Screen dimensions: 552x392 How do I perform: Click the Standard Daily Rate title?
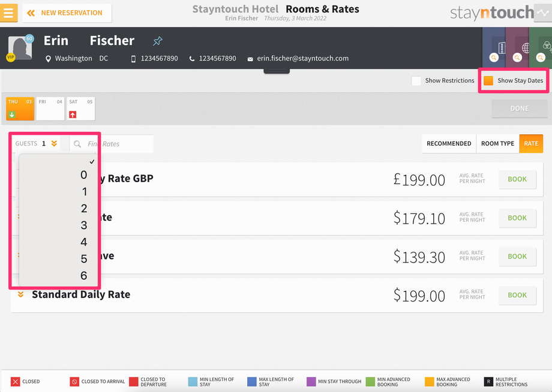[81, 294]
